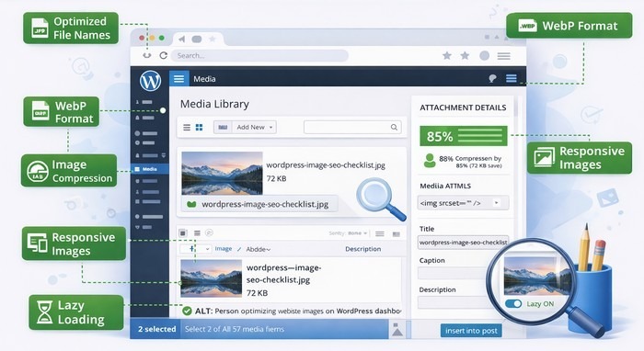The width and height of the screenshot is (644, 351).
Task: Click the search magnifier icon
Action: [x=394, y=127]
